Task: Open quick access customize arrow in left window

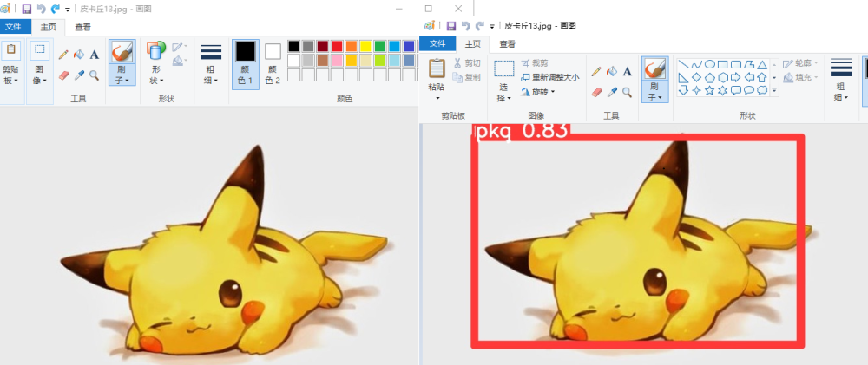Action: click(x=68, y=10)
